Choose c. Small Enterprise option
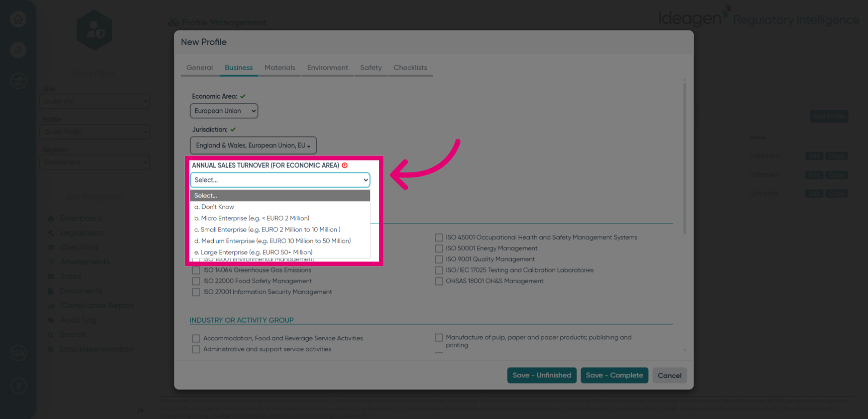The height and width of the screenshot is (419, 868). [x=280, y=229]
